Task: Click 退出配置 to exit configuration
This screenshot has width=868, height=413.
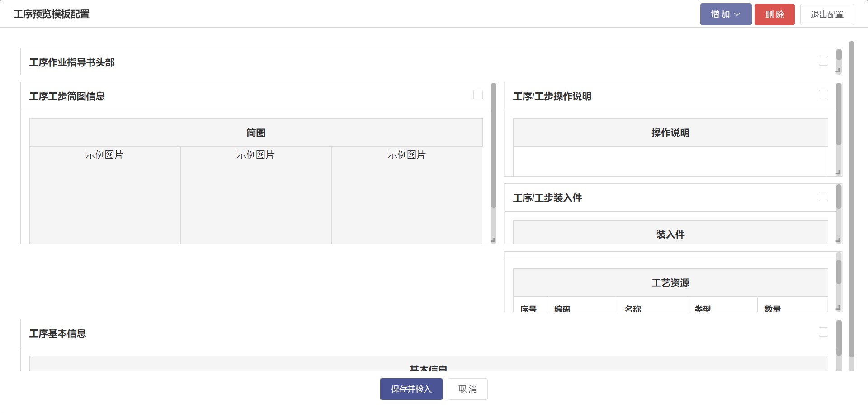Action: (826, 14)
